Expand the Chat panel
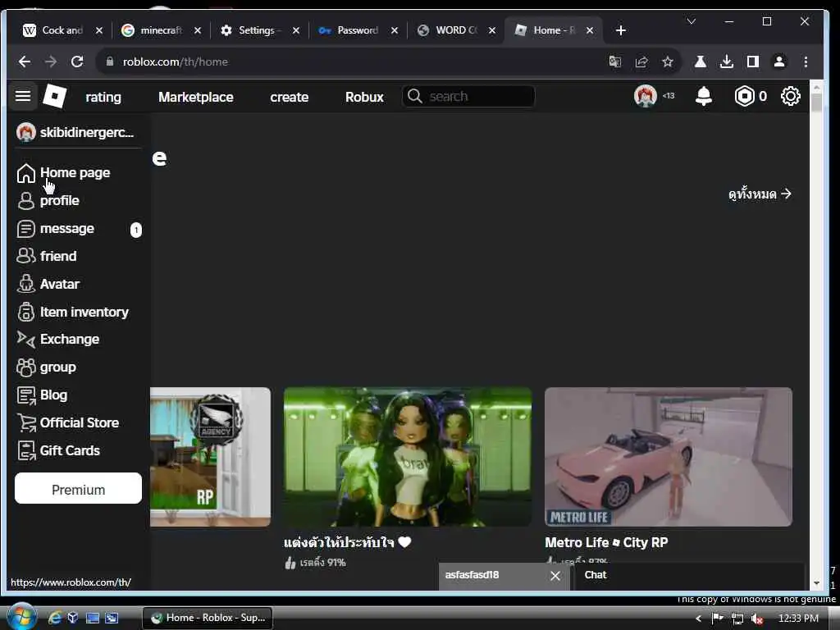Screen dimensions: 840x630 point(690,577)
